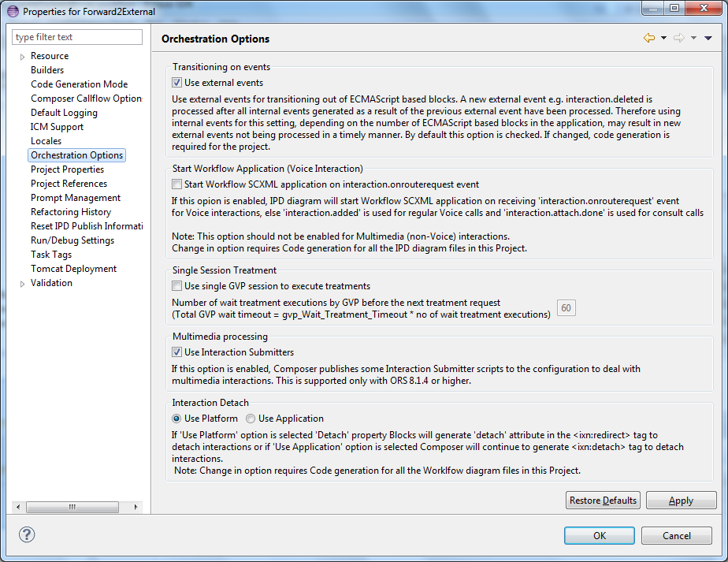Click the tree scrollbar right arrow
The image size is (728, 562).
(136, 507)
